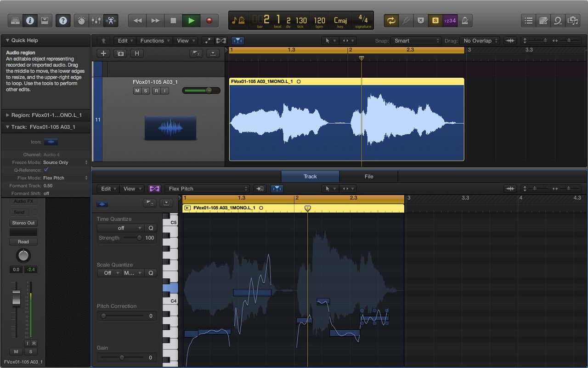Open Flex Mode dropdown in inspector
The image size is (588, 368).
65,178
